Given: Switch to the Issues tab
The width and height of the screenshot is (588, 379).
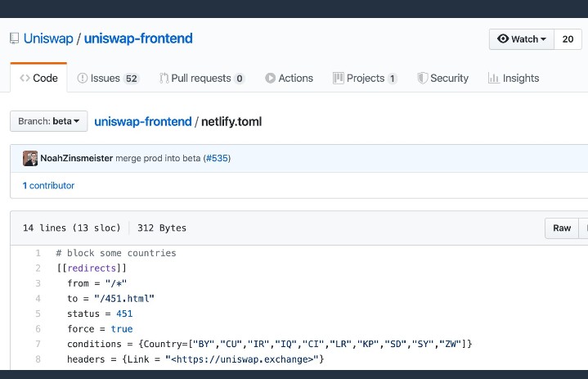Looking at the screenshot, I should [109, 78].
